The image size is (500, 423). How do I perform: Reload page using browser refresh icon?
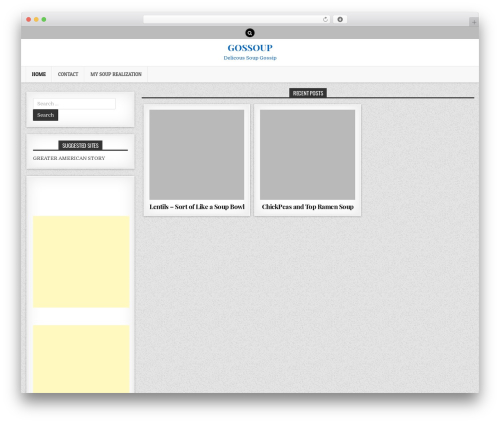[x=325, y=19]
